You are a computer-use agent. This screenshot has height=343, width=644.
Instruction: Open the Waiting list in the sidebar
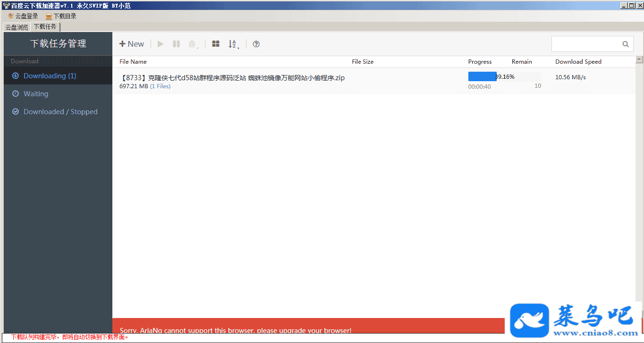click(x=58, y=94)
